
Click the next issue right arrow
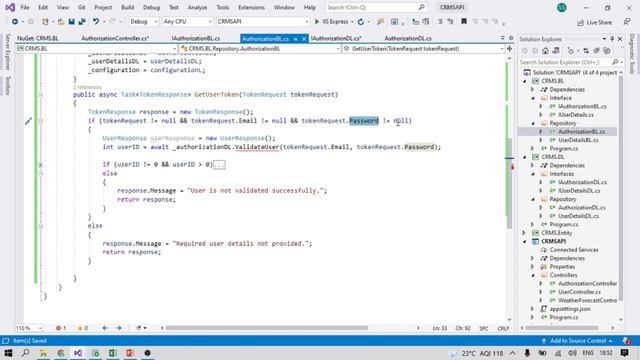[119, 328]
